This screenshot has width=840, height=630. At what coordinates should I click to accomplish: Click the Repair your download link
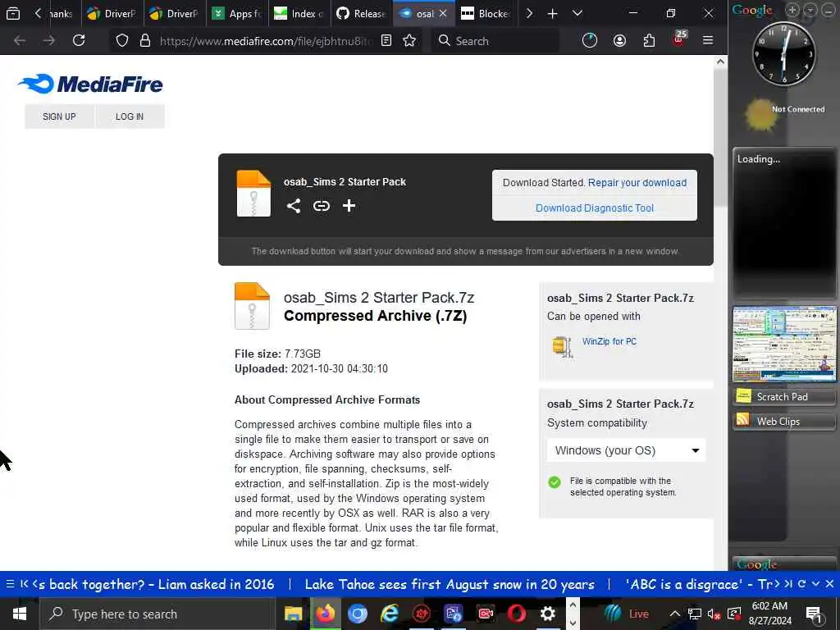pyautogui.click(x=637, y=183)
